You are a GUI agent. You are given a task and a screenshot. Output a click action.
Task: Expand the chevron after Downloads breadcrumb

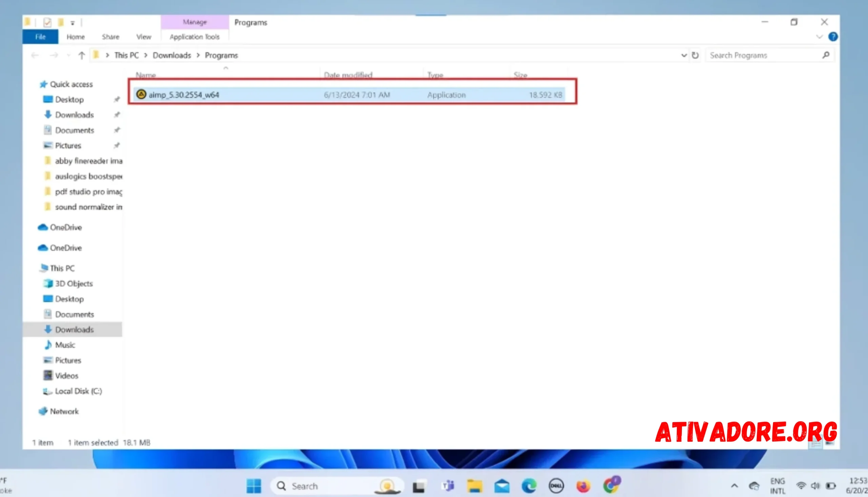coord(198,55)
